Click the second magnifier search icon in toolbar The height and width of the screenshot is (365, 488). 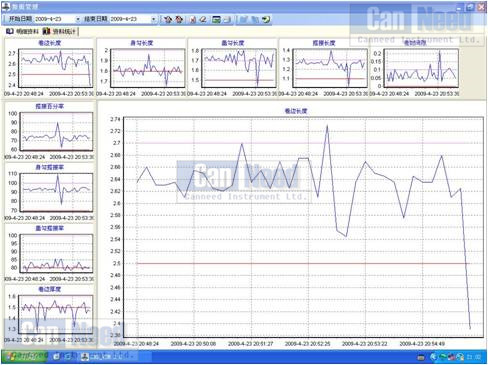tap(179, 19)
